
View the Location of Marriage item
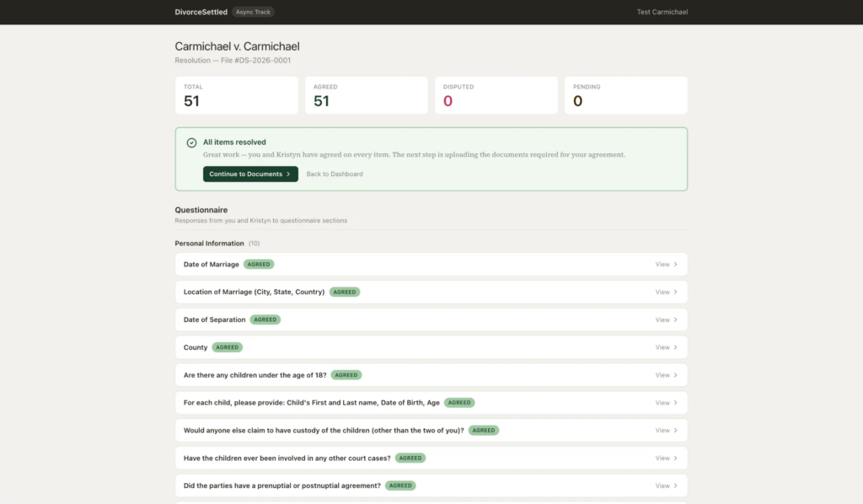[x=662, y=292]
